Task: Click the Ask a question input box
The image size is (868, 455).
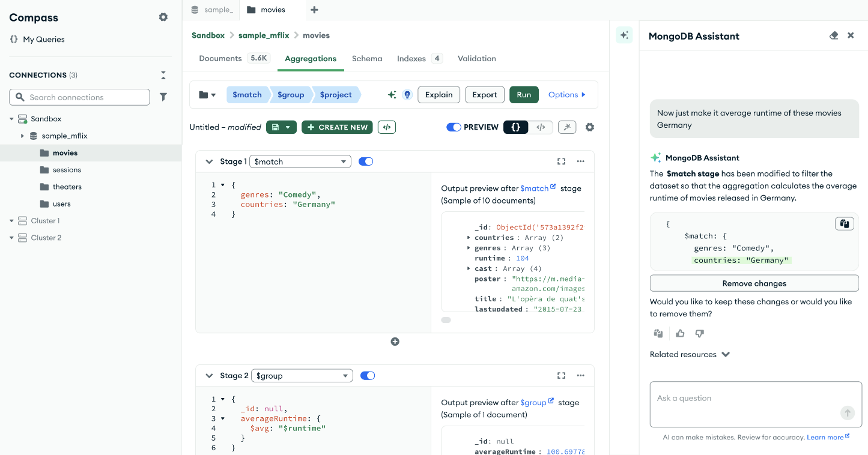Action: tap(756, 404)
